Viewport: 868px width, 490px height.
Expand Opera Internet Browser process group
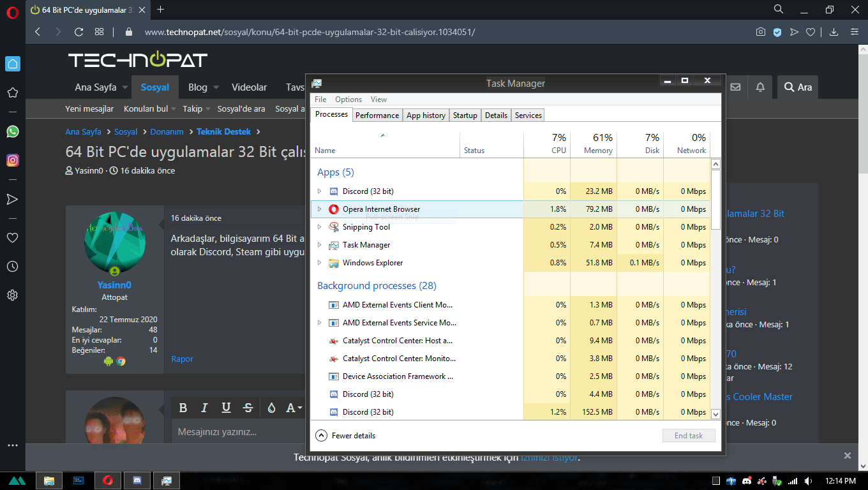320,209
